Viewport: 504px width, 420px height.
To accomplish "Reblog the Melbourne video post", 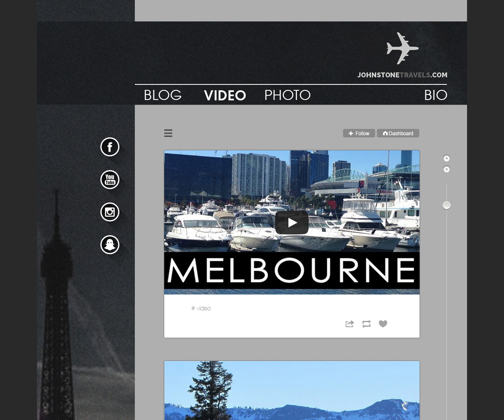I will (366, 324).
